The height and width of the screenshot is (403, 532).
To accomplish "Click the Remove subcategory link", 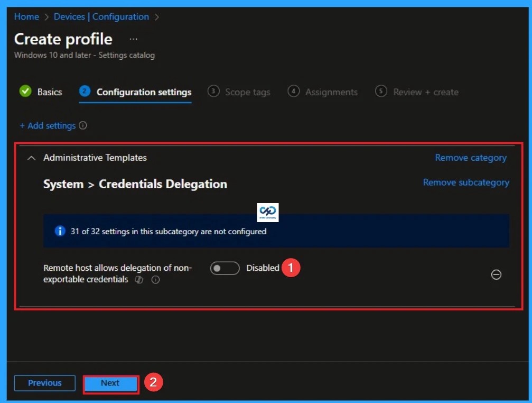I will pyautogui.click(x=465, y=182).
